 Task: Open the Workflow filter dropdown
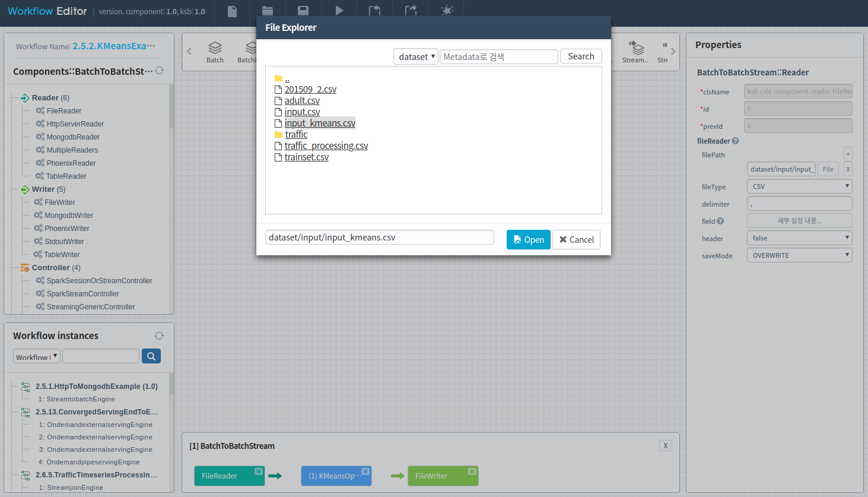37,356
